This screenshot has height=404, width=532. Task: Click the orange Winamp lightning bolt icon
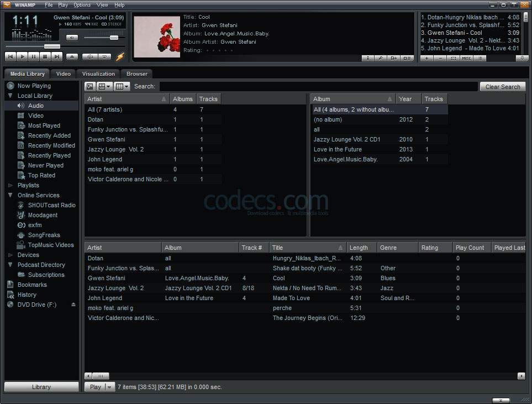120,56
